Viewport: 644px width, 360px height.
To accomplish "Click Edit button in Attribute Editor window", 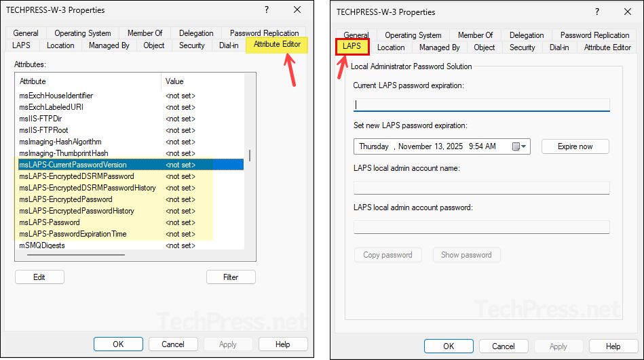I will (x=39, y=277).
